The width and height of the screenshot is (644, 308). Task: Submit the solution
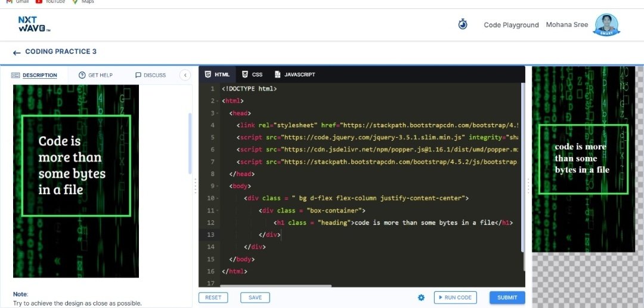[507, 297]
